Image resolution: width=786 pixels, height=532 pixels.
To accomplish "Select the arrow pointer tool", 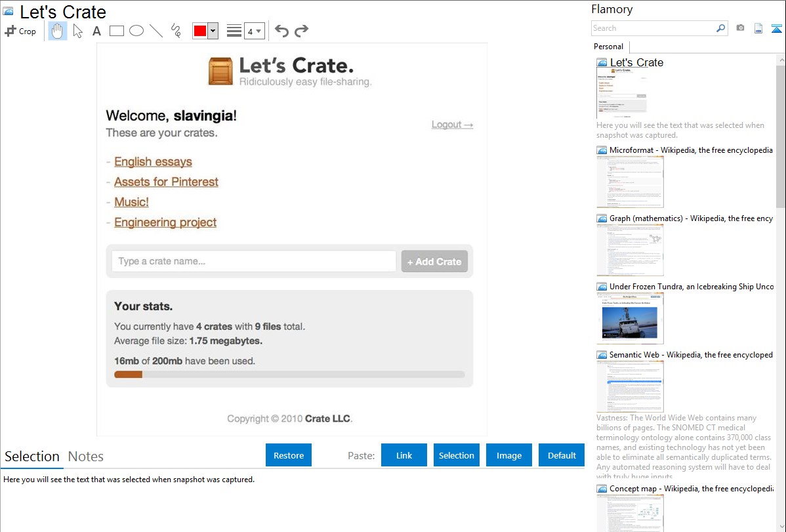I will 77,31.
